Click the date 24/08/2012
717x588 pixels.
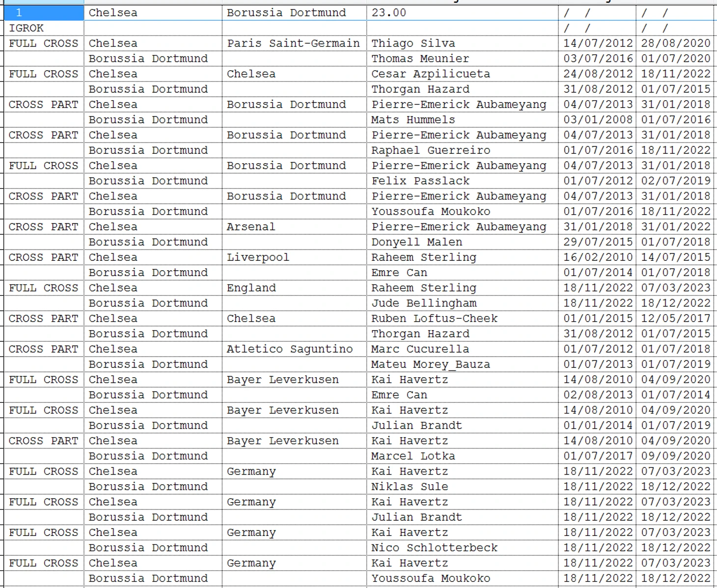(598, 74)
